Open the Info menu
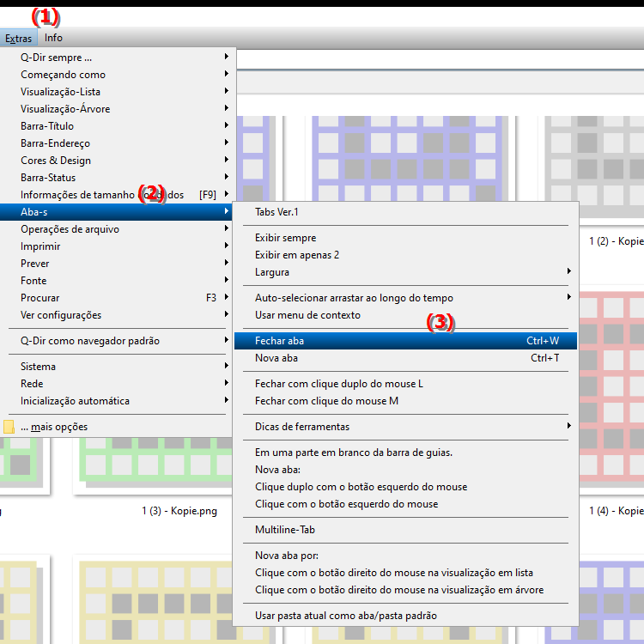Viewport: 644px width, 644px height. (x=53, y=38)
